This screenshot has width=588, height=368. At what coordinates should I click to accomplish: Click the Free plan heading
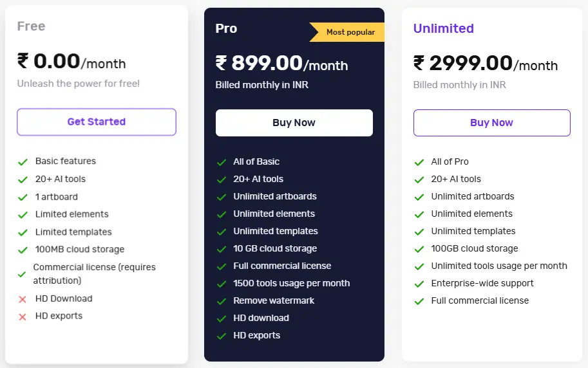[x=31, y=26]
